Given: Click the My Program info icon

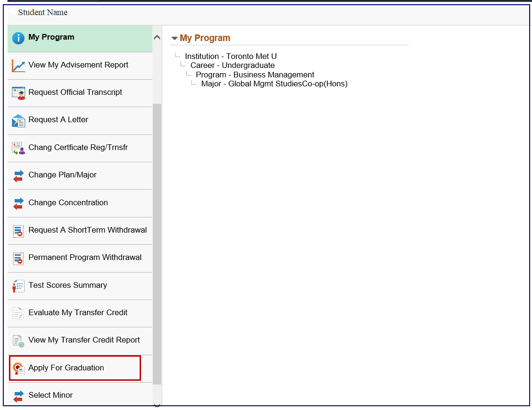Looking at the screenshot, I should [x=18, y=38].
